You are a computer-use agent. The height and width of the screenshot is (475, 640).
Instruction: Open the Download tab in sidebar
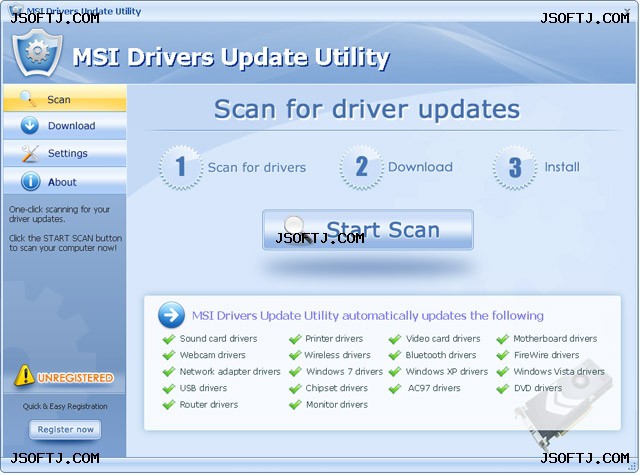[x=65, y=126]
